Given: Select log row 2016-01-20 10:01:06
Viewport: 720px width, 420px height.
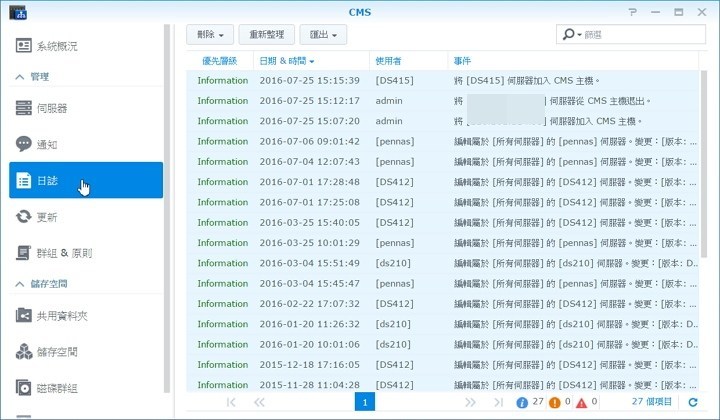Looking at the screenshot, I should click(443, 344).
